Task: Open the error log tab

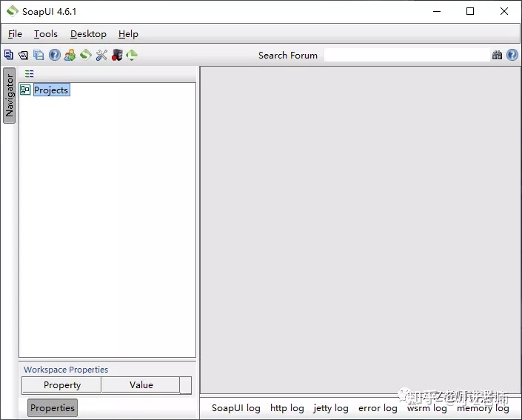Action: pyautogui.click(x=378, y=408)
